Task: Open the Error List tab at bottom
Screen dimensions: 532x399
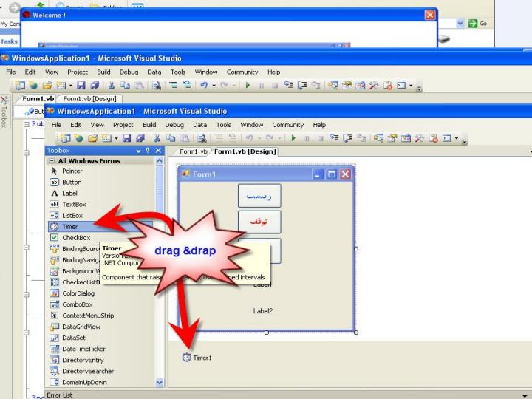Action: point(59,395)
